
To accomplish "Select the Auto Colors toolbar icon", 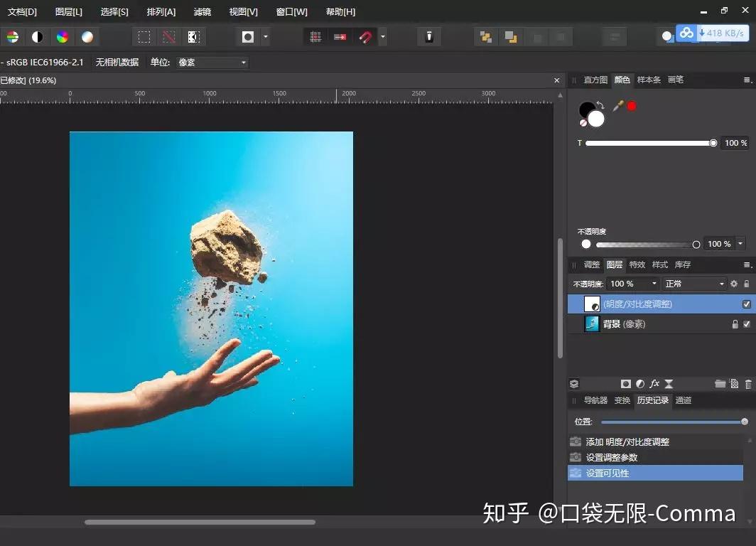I will pyautogui.click(x=63, y=36).
